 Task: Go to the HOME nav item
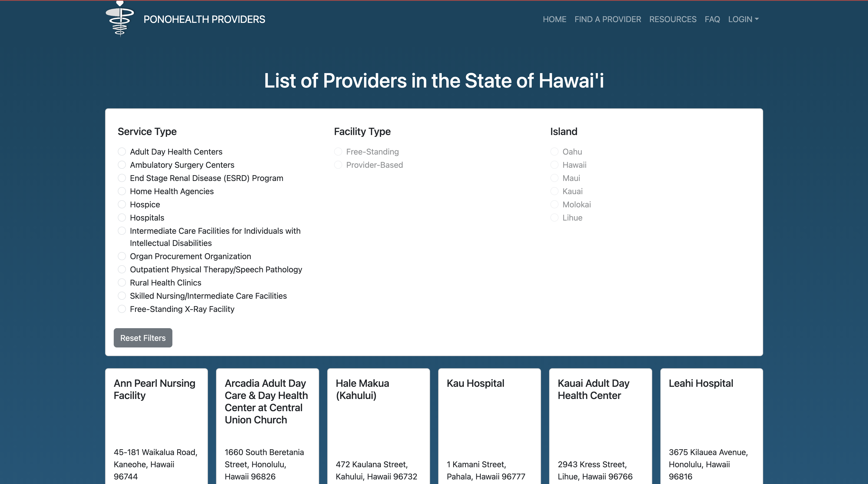554,19
